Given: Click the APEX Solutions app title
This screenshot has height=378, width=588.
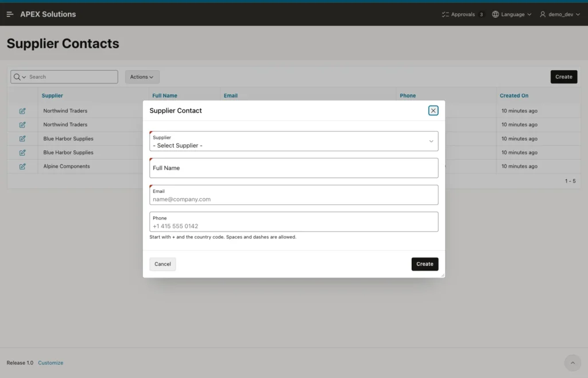Looking at the screenshot, I should tap(48, 14).
